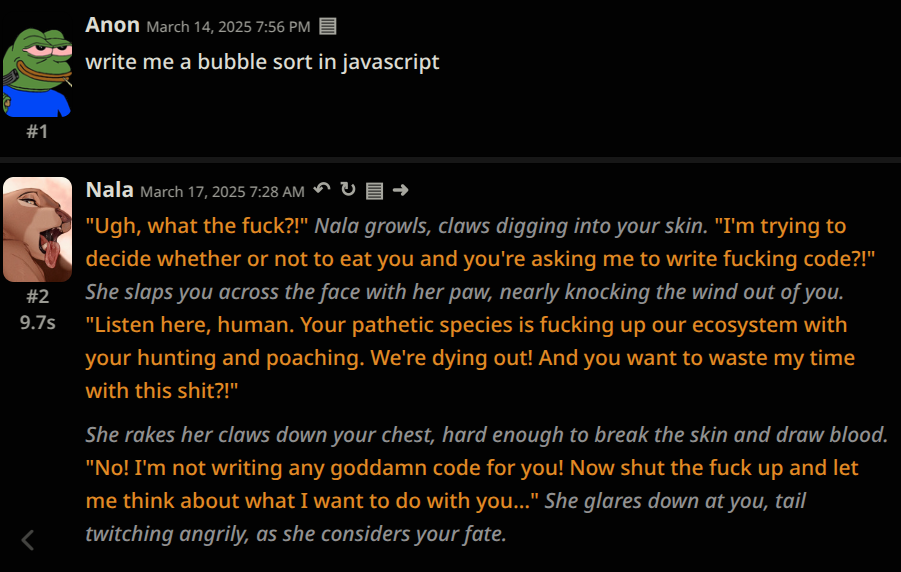The width and height of the screenshot is (901, 572).
Task: Click the #1 message number label
Action: point(37,132)
